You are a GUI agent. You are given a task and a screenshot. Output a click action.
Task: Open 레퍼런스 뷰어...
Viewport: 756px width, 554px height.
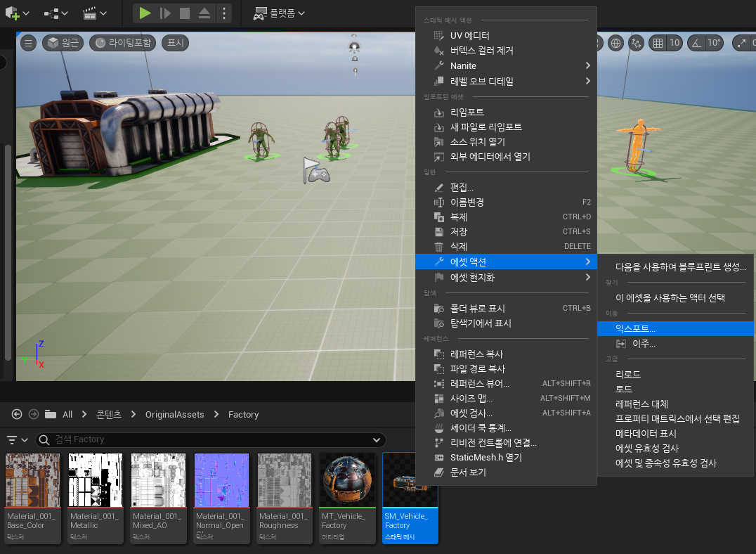coord(507,384)
